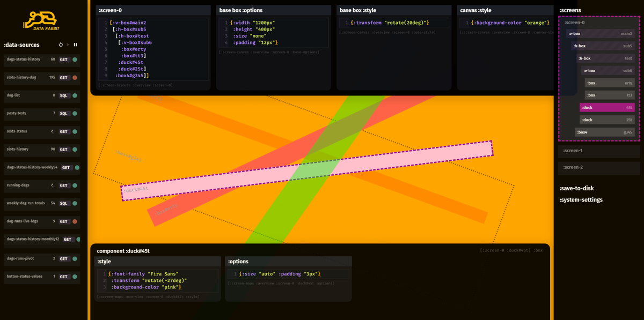Screen dimensions: 644x320
Task: Select the dags-status-history-monthly12 data source name
Action: (33, 239)
